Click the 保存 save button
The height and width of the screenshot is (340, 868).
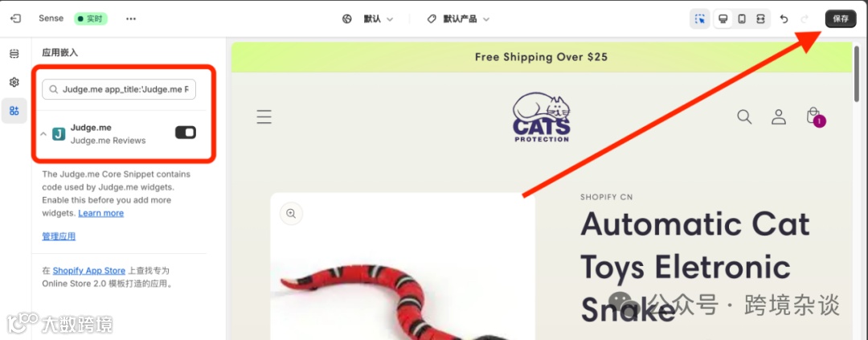coord(841,18)
